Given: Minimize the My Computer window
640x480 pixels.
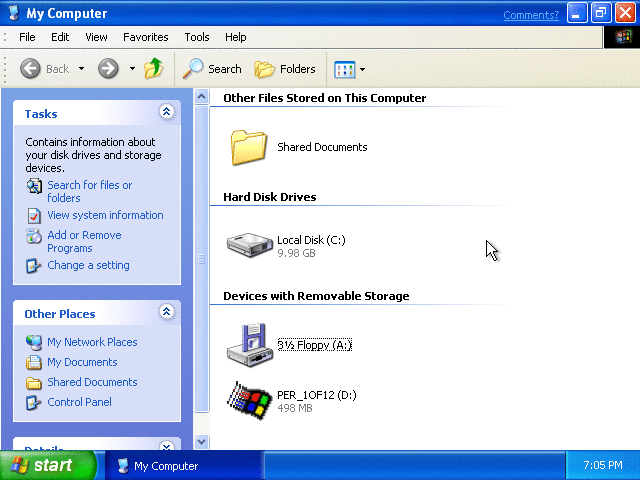Looking at the screenshot, I should (x=577, y=13).
